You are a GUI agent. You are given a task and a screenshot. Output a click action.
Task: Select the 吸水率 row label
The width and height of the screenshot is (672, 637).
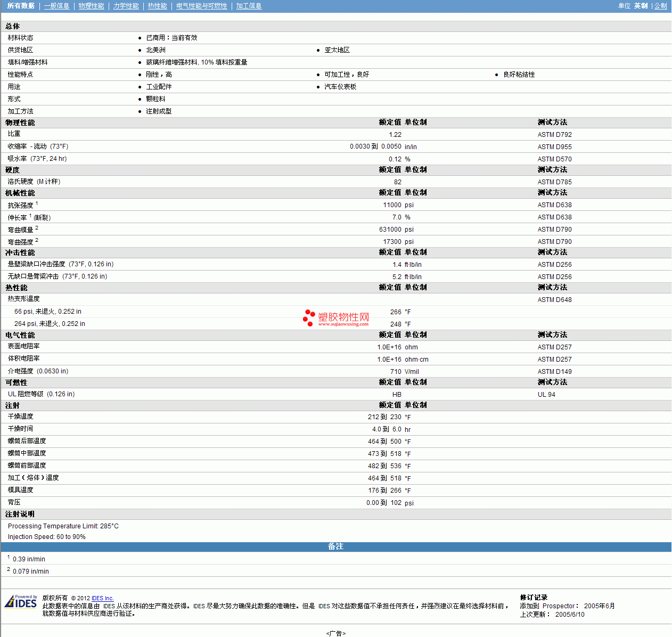(x=37, y=159)
